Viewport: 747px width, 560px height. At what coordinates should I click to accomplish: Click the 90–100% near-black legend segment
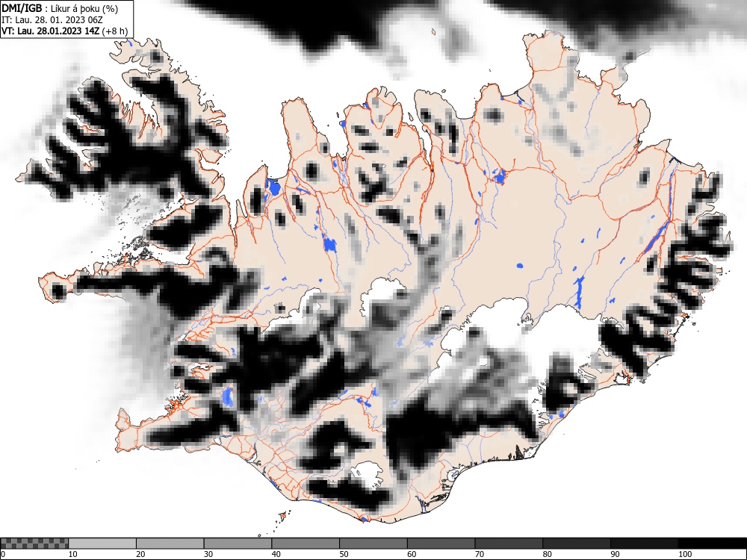tap(644, 544)
